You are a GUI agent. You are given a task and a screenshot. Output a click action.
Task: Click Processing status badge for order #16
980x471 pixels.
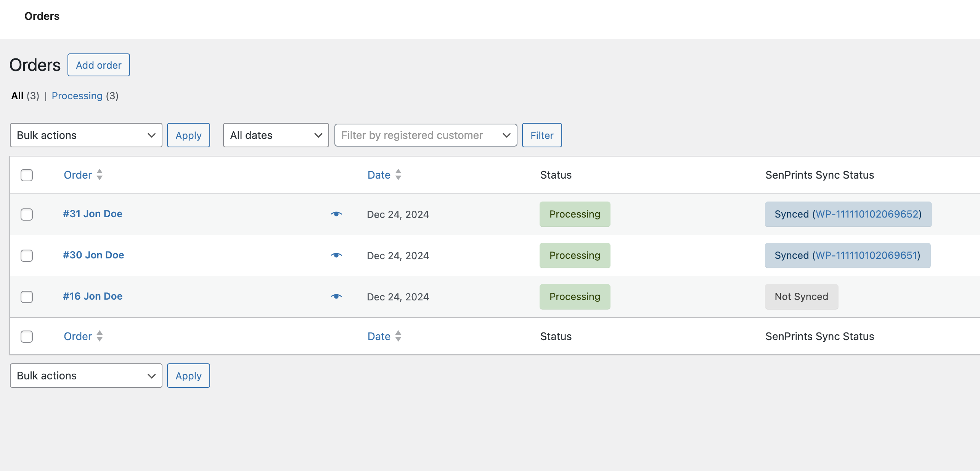(x=575, y=297)
